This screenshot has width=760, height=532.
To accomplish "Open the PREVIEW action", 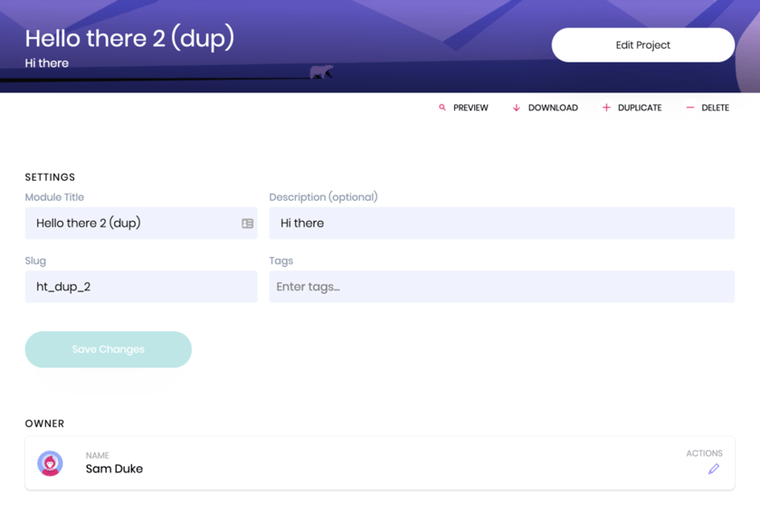I will (470, 108).
